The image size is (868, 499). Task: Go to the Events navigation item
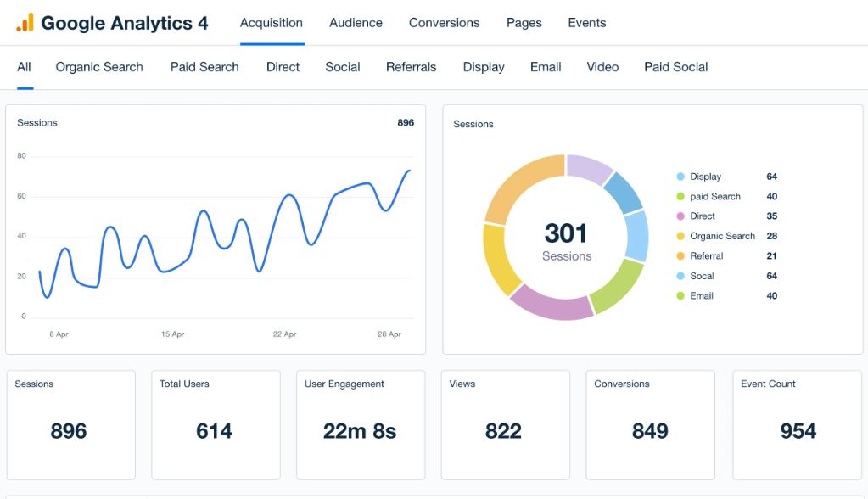(586, 23)
